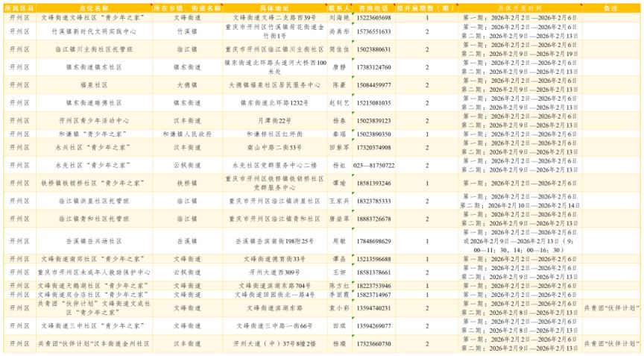
Task: Select phone number 15213596688
Action: tap(373, 259)
